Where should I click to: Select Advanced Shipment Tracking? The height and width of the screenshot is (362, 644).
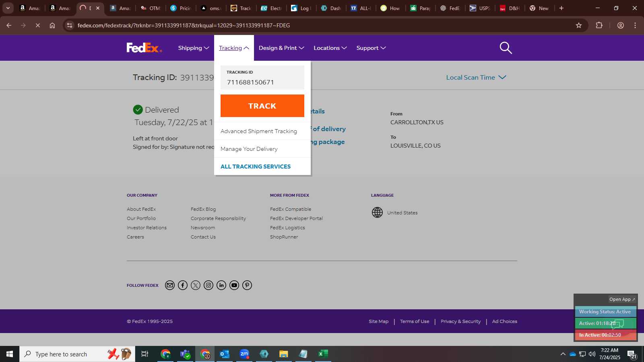point(259,131)
